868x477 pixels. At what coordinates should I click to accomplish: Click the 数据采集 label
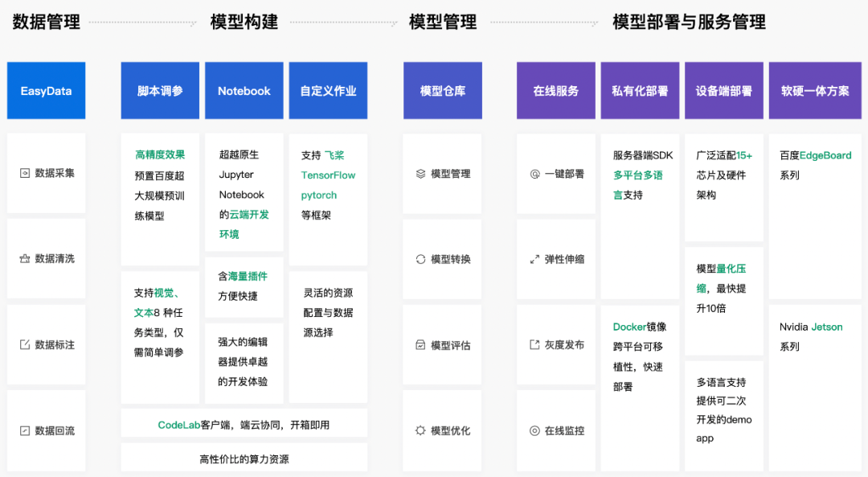pyautogui.click(x=55, y=174)
